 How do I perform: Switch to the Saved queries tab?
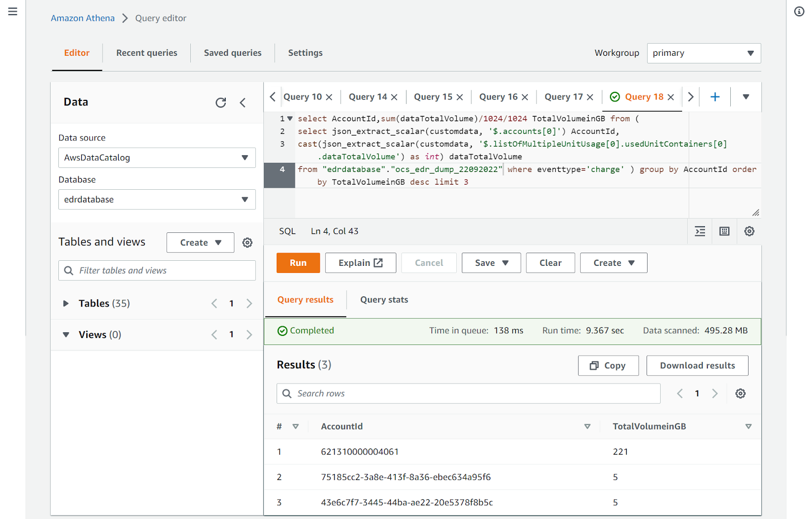point(233,53)
